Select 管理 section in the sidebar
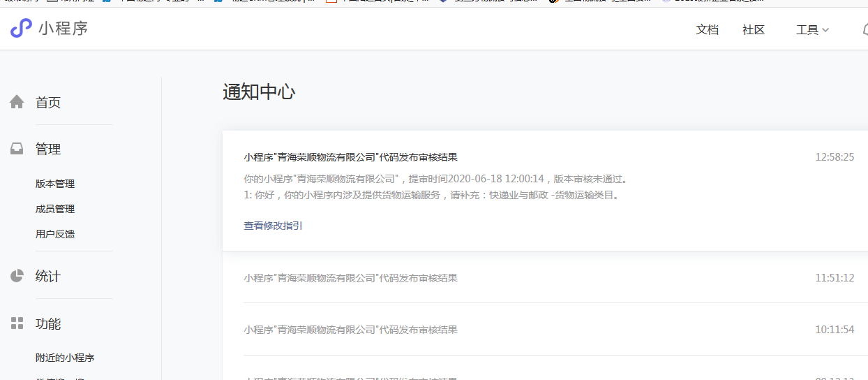 point(48,149)
